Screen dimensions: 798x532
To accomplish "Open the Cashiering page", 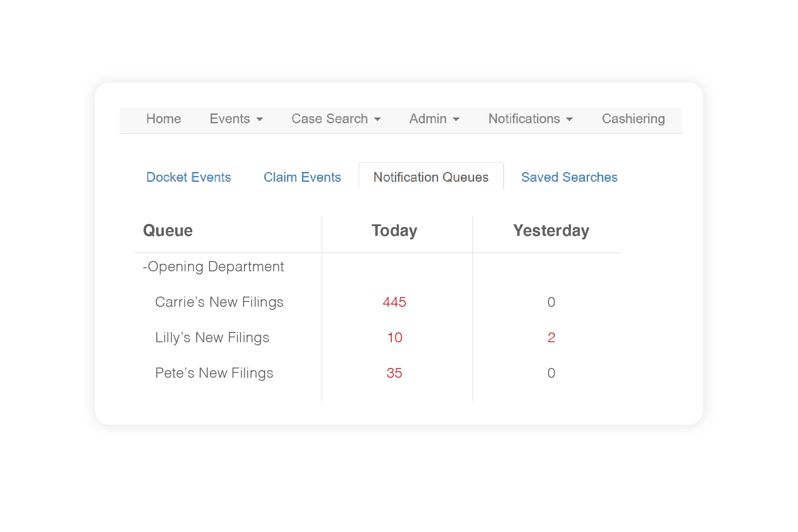I will tap(633, 119).
